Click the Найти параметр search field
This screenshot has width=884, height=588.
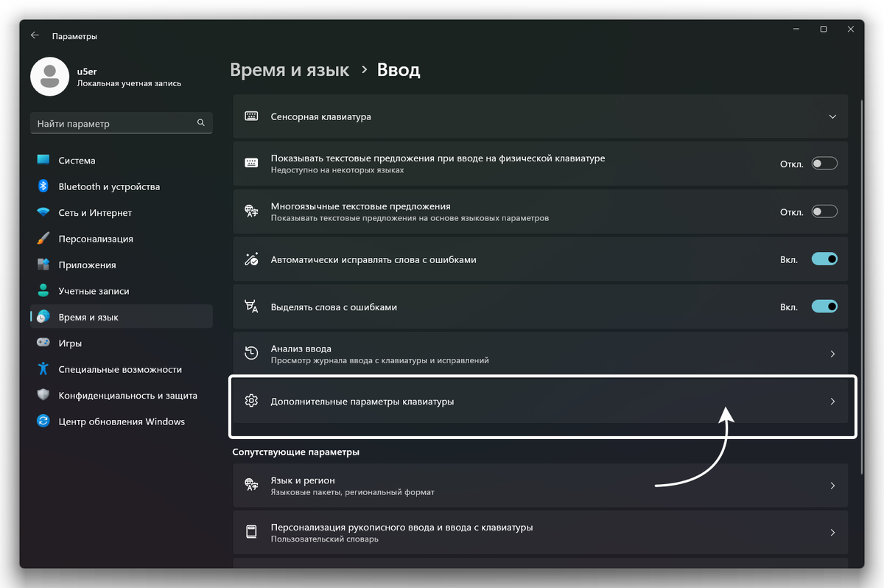pos(114,124)
